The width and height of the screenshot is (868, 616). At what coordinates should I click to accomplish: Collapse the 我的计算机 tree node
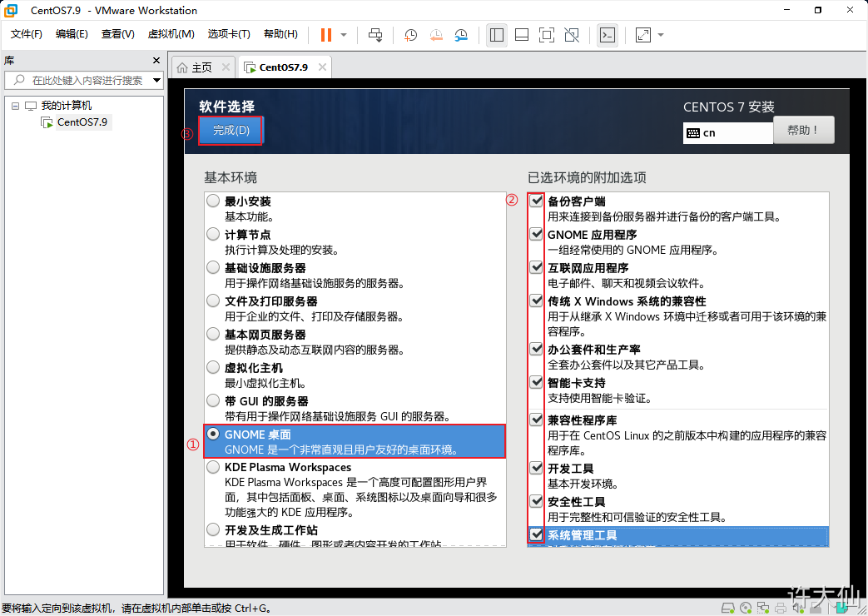click(16, 106)
